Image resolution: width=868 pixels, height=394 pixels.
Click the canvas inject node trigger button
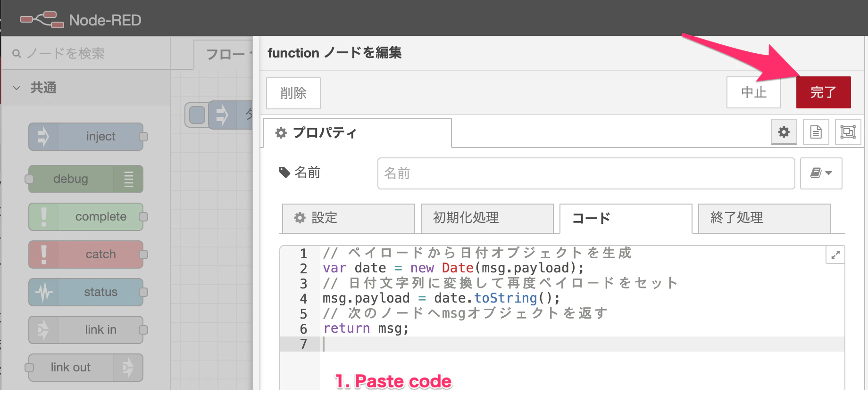[197, 115]
